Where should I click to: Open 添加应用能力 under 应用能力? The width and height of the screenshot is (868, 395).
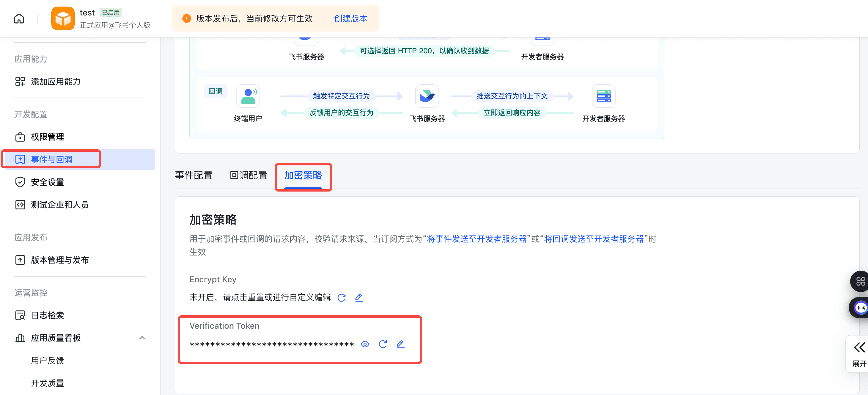point(55,81)
